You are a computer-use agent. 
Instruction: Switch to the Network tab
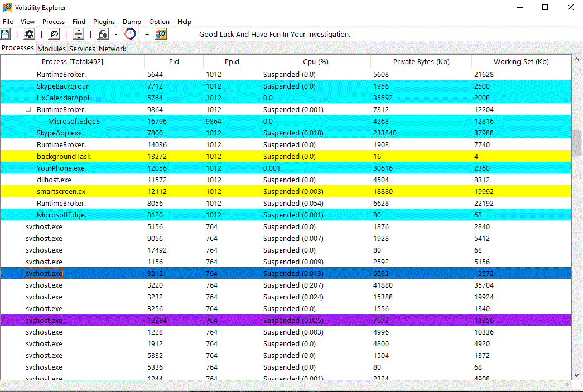pos(112,49)
